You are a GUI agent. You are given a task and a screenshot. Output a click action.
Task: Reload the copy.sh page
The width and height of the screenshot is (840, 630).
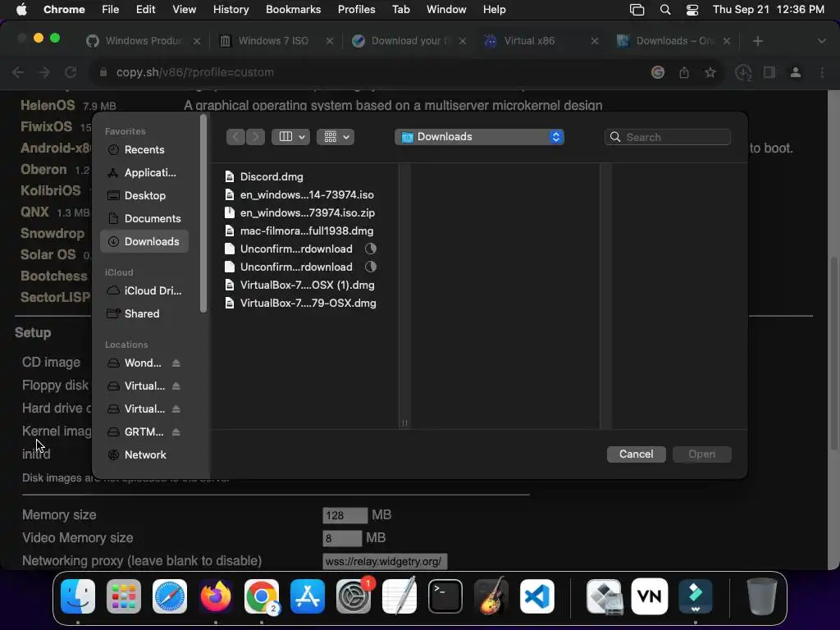[x=71, y=72]
